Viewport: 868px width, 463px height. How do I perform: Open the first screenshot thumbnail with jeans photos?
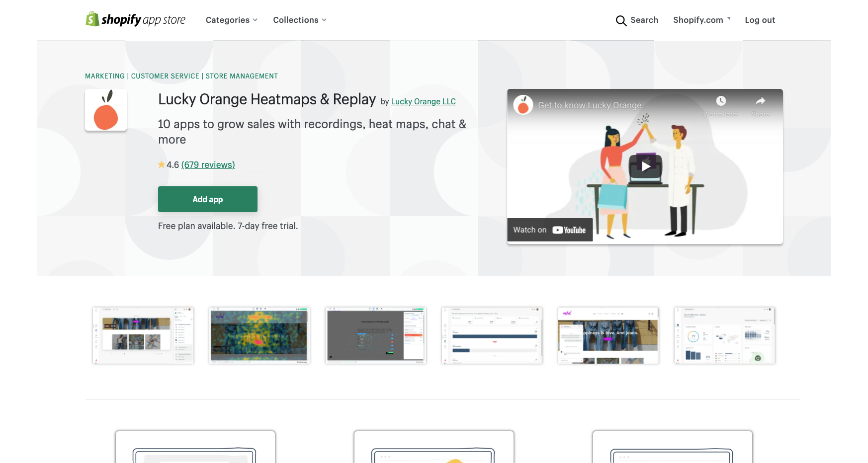click(x=143, y=335)
